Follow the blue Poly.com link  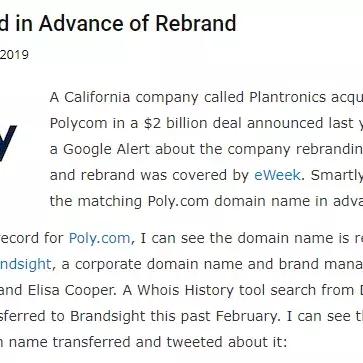(x=99, y=238)
